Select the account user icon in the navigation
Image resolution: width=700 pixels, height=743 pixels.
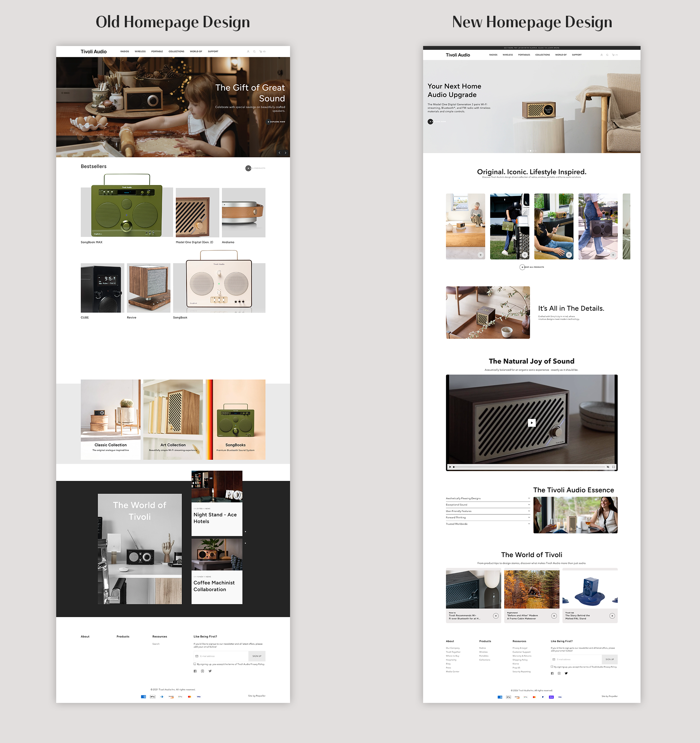click(x=248, y=51)
